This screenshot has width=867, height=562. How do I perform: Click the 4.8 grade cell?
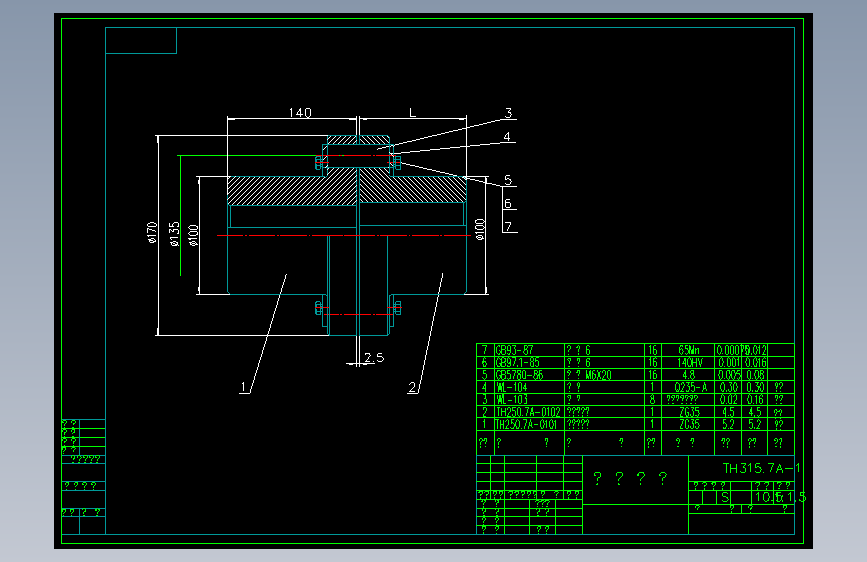click(x=689, y=375)
